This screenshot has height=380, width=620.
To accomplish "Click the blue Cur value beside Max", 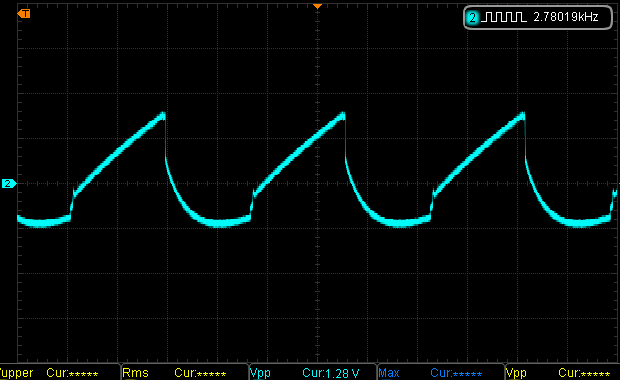I will coord(456,373).
